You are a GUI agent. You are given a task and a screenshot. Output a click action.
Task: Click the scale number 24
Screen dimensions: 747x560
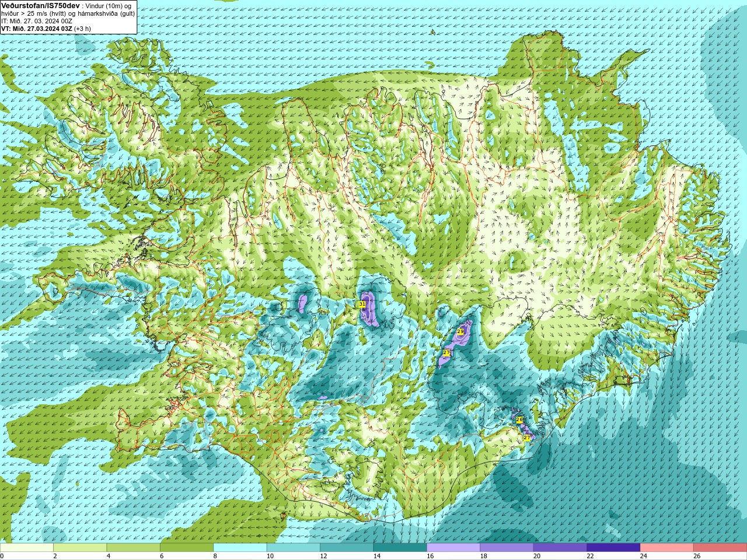(x=644, y=556)
